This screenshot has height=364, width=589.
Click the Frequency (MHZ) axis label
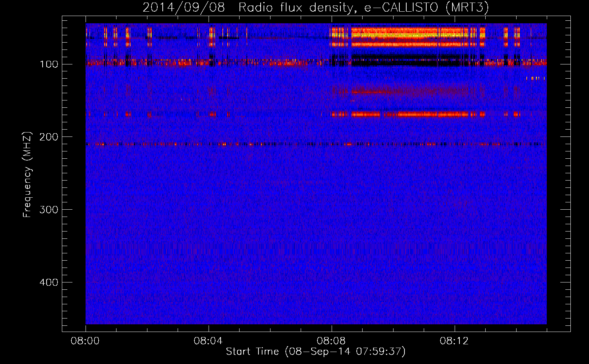(27, 174)
